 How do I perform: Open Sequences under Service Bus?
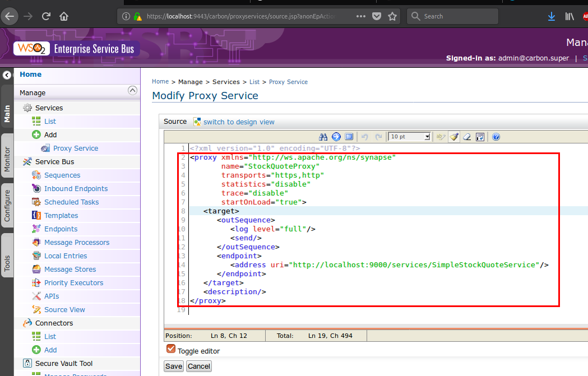[62, 175]
